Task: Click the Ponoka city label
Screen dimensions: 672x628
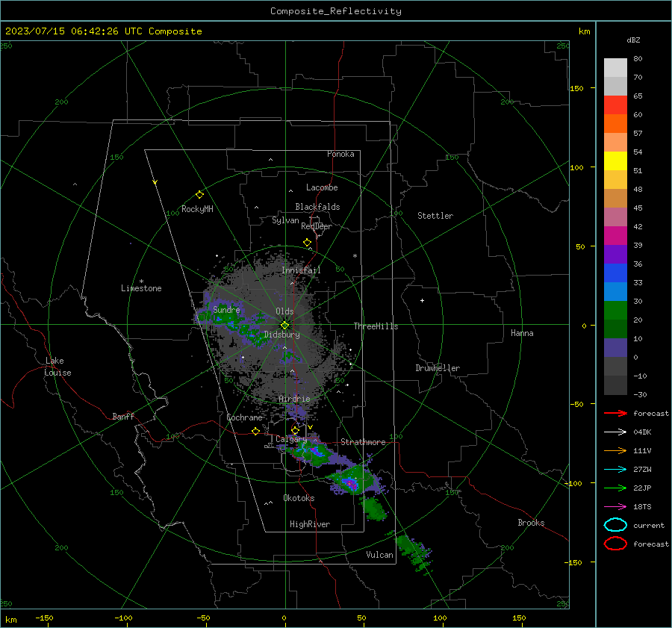Action: click(340, 154)
